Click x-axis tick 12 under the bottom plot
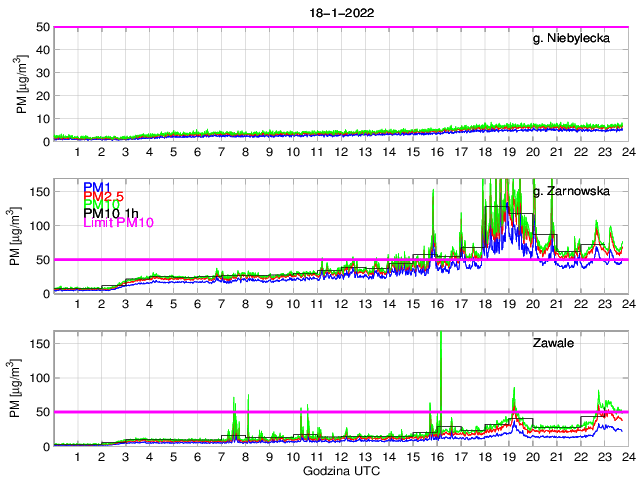Viewport: 640px width, 480px height. click(341, 456)
